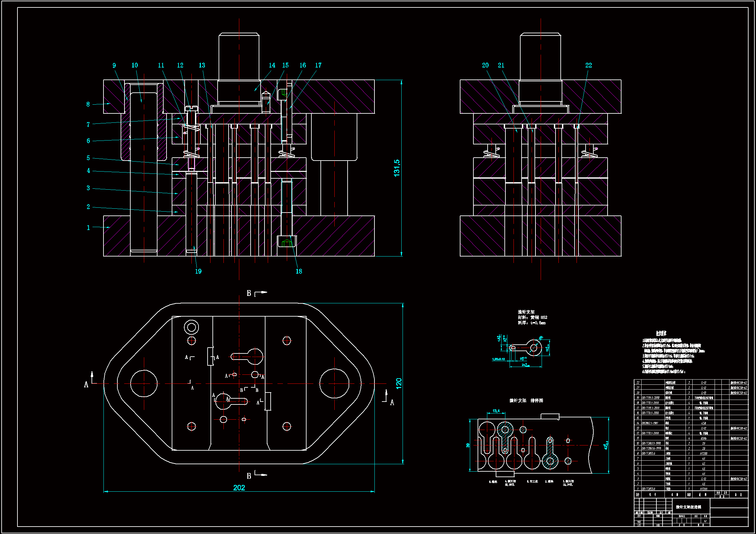Select the 1,25±0.12 dimension text
This screenshot has width=756, height=534.
click(499, 359)
